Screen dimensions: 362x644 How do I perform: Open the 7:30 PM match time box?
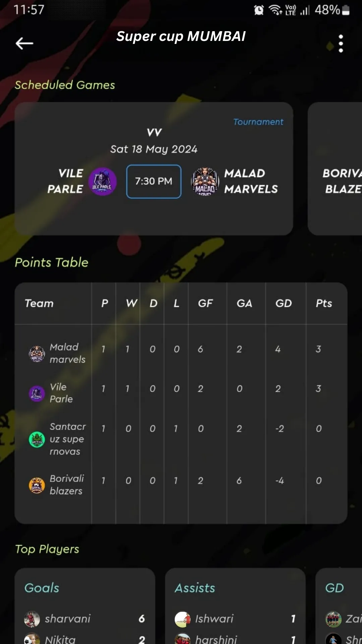click(154, 181)
